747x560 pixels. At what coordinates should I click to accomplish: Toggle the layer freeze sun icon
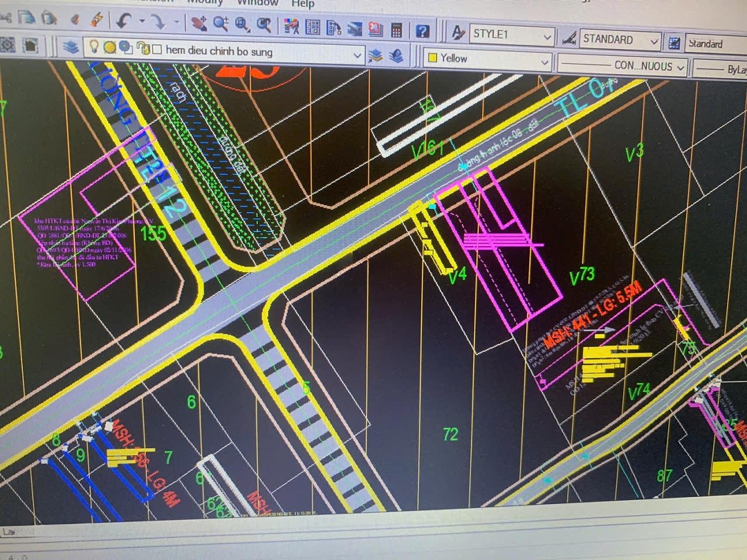[x=109, y=48]
